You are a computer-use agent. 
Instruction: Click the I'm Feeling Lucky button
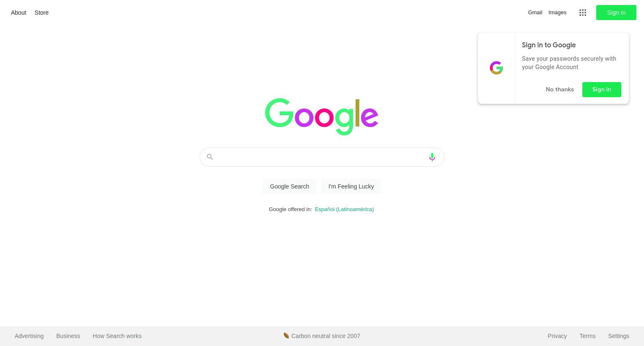pyautogui.click(x=351, y=186)
